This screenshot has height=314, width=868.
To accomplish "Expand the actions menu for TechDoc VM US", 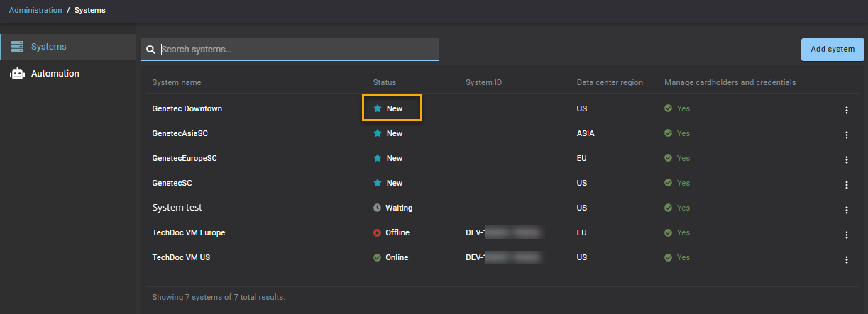I will pos(846,259).
